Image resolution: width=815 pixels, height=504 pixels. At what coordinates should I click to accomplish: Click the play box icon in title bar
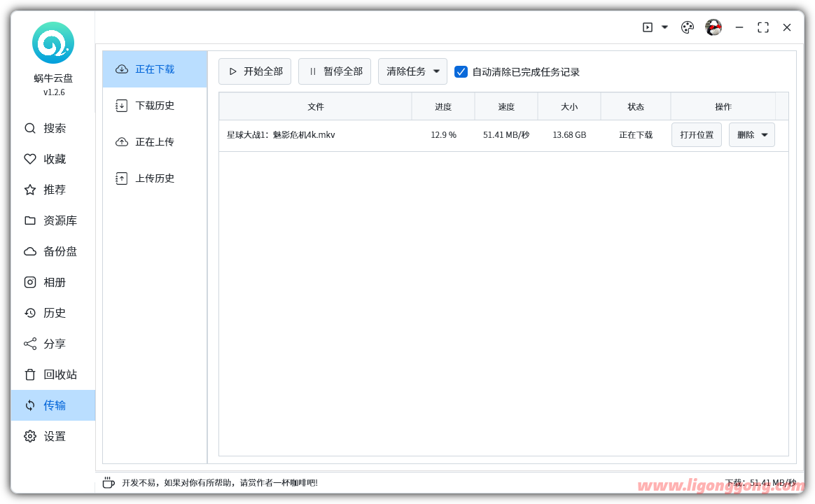point(648,27)
